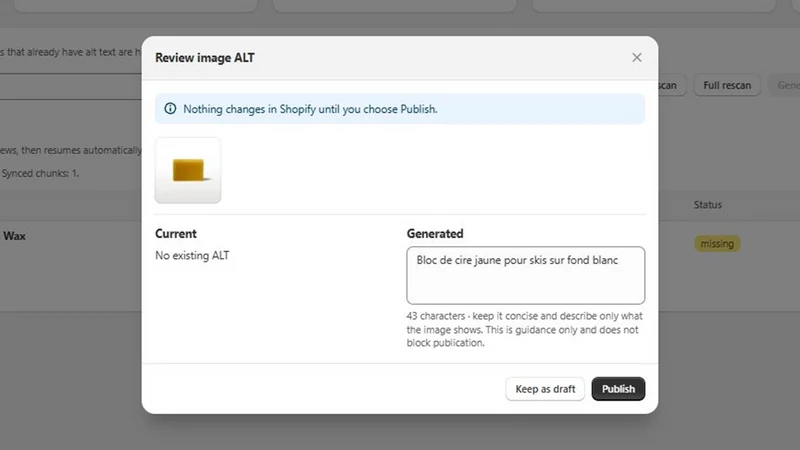Click Full rescan in the background page
The width and height of the screenshot is (800, 450).
coord(727,85)
